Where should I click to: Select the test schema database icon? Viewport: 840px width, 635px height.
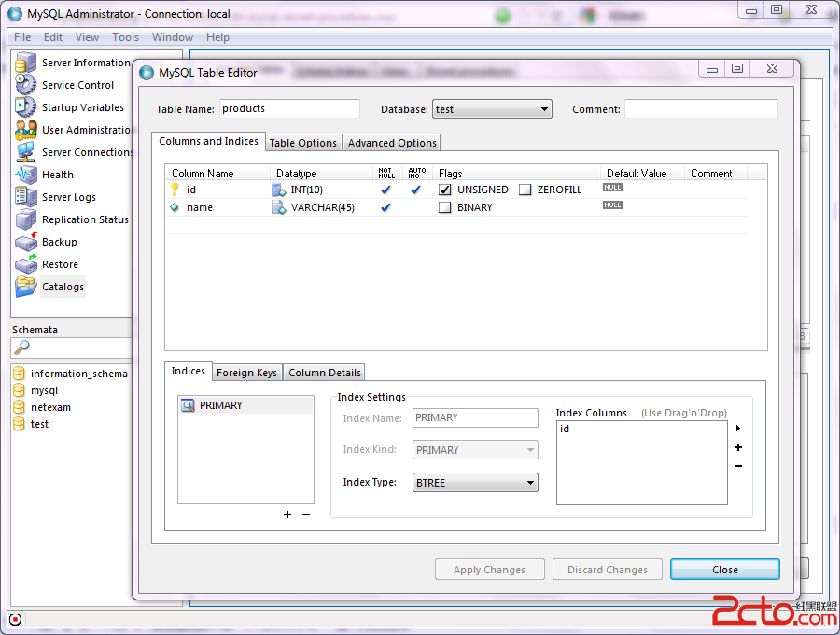pos(20,424)
